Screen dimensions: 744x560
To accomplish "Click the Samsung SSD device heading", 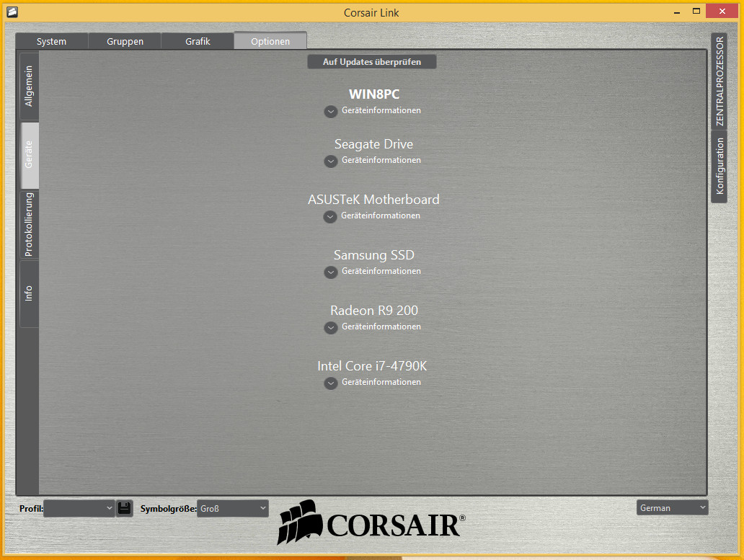I will click(x=374, y=254).
